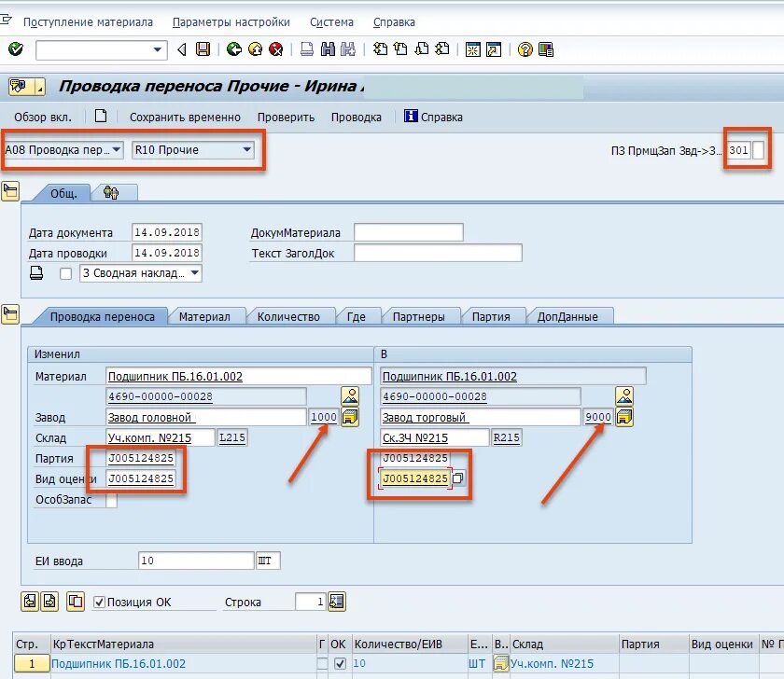
Task: Open the Система menu
Action: (331, 21)
